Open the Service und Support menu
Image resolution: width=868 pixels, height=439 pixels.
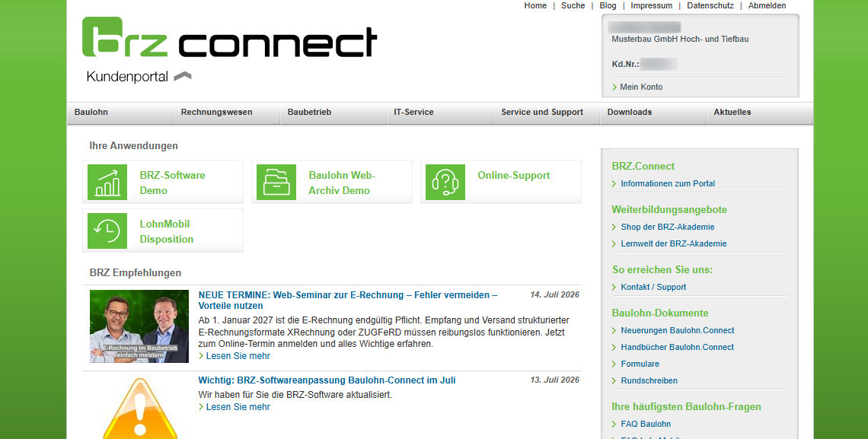tap(547, 113)
